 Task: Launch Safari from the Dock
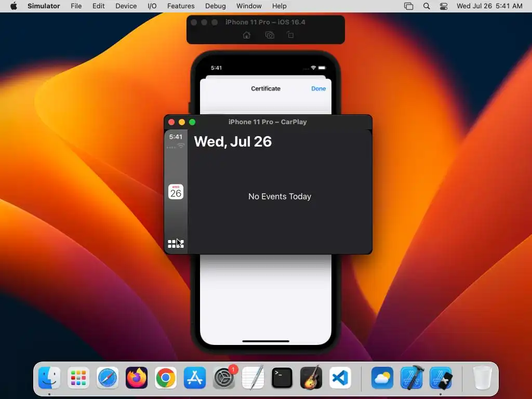(x=108, y=378)
